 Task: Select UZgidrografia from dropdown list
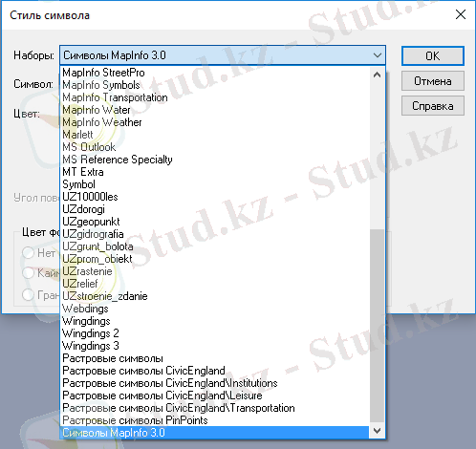215,234
